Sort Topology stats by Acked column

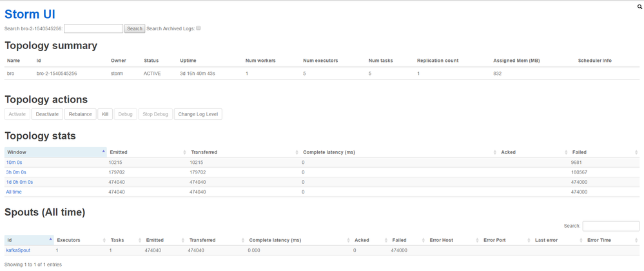[x=534, y=152]
